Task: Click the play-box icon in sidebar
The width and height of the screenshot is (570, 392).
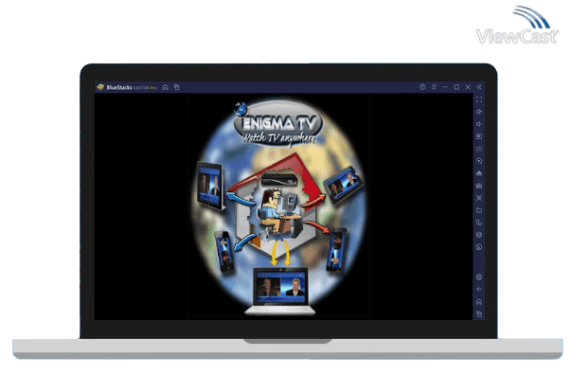Action: click(479, 136)
